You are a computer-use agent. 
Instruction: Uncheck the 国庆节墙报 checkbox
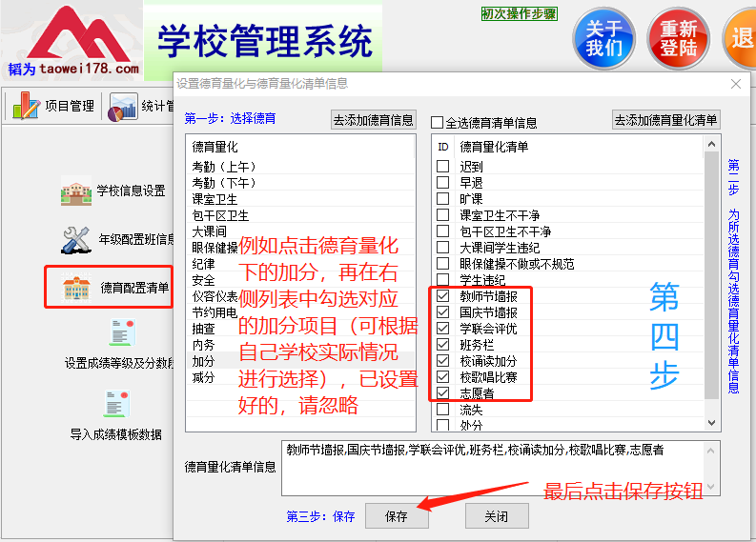pos(442,312)
